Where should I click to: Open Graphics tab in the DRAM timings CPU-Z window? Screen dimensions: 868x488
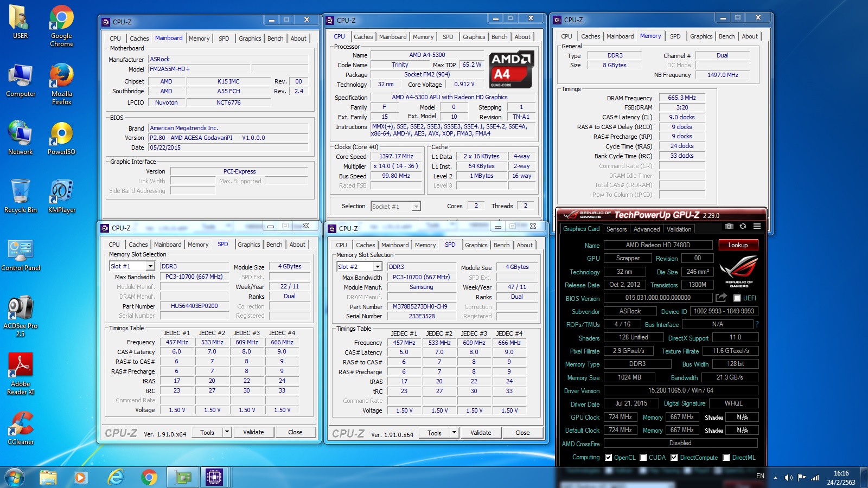click(x=701, y=36)
